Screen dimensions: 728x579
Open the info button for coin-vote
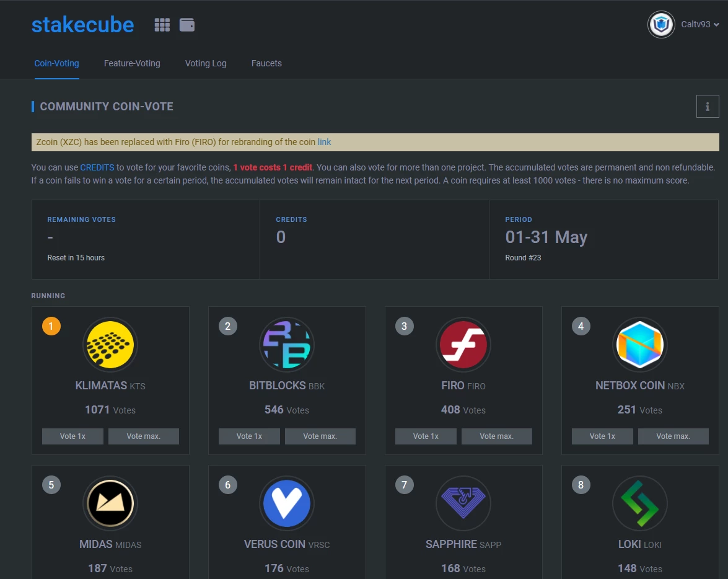click(708, 107)
